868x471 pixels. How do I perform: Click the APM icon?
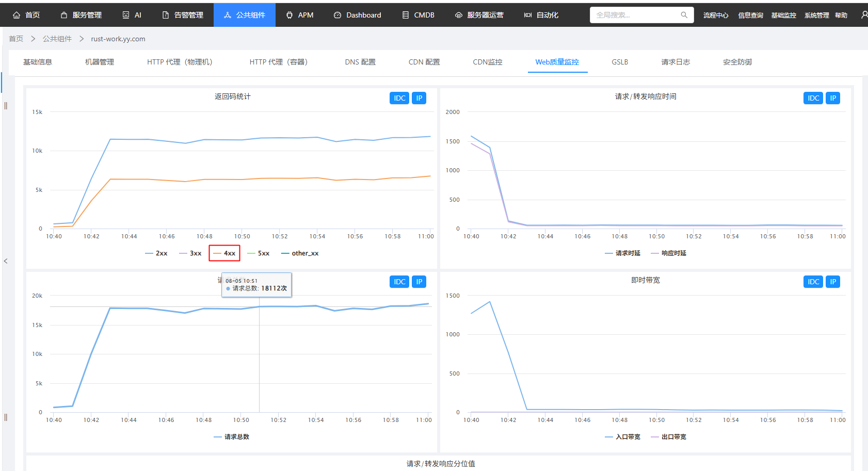tap(290, 15)
